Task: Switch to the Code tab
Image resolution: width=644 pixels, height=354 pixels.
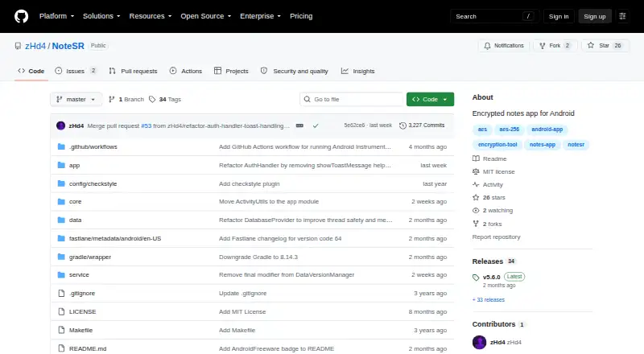Action: (x=31, y=71)
